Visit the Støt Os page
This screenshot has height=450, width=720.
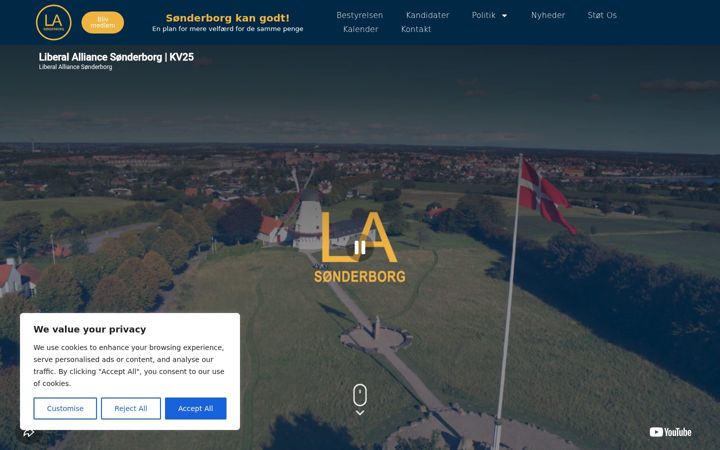pyautogui.click(x=602, y=15)
